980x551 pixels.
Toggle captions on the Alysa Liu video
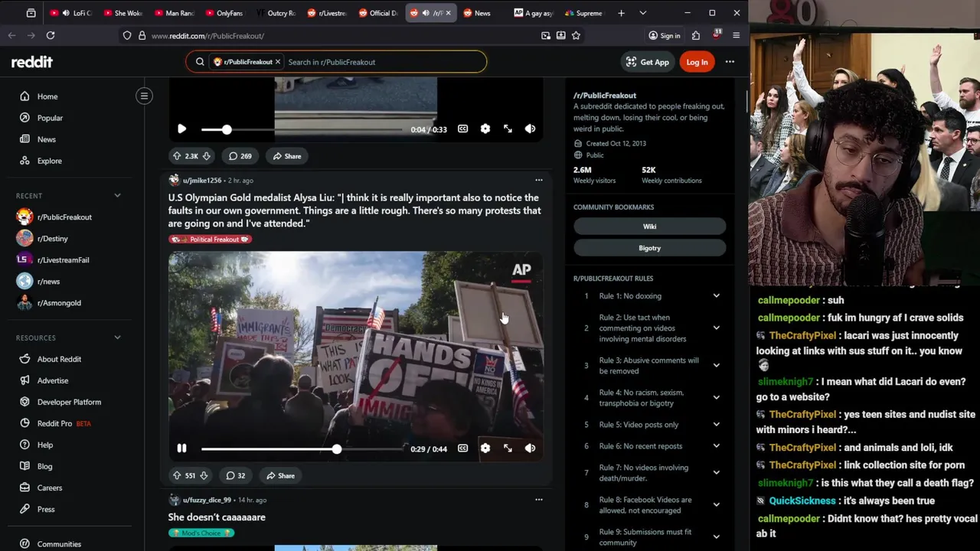462,448
